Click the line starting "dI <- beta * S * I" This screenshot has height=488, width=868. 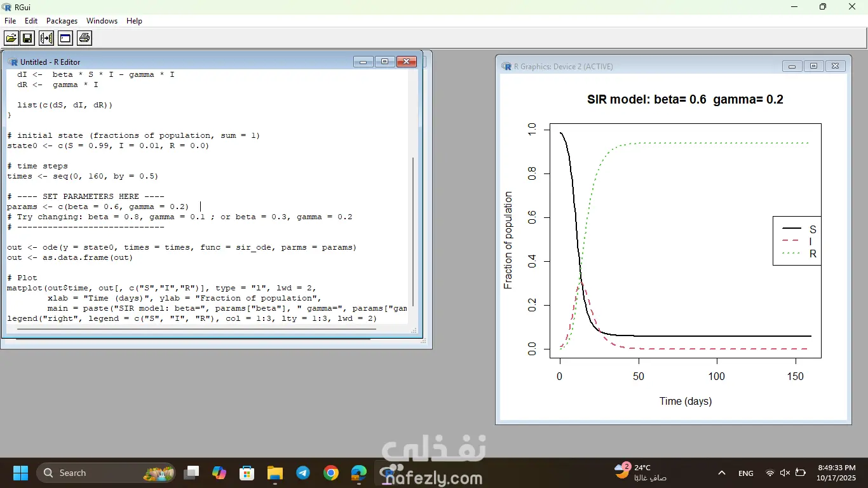pyautogui.click(x=96, y=74)
